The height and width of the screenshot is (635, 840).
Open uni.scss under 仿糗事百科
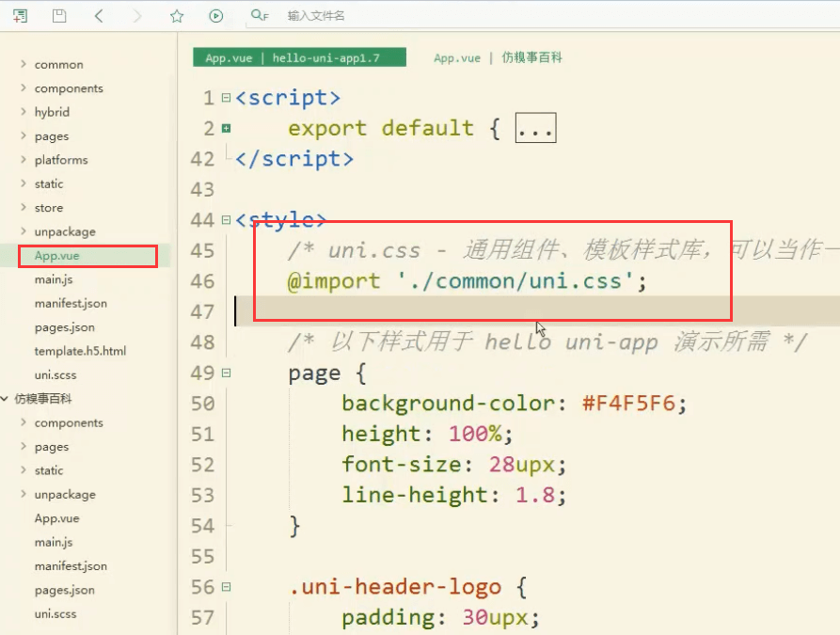tap(55, 614)
